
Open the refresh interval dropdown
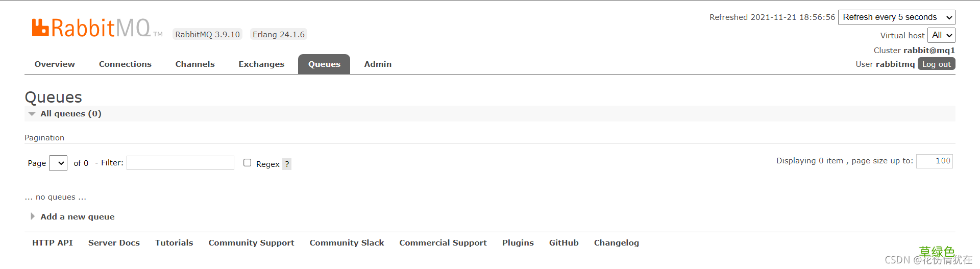click(x=896, y=17)
